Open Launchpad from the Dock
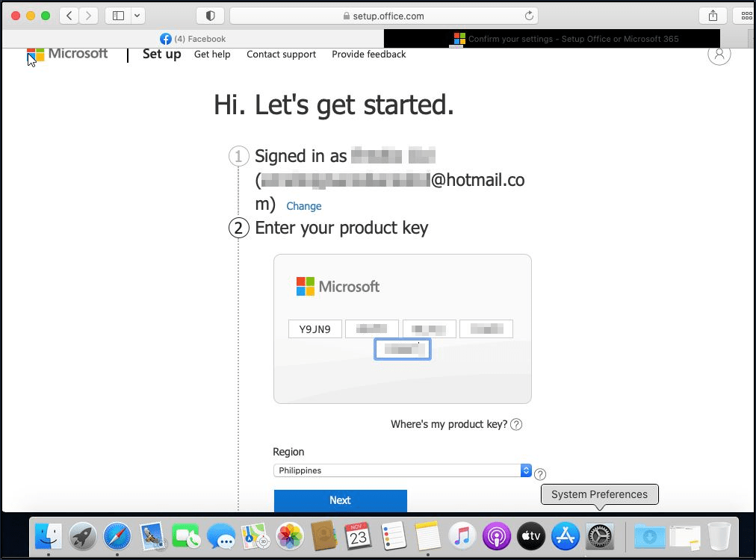756x560 pixels. coord(82,536)
